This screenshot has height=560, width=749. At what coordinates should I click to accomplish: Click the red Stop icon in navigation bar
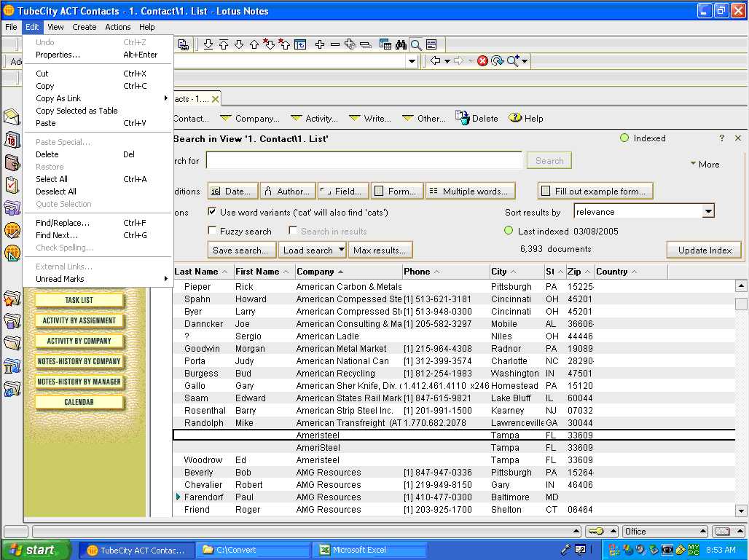pyautogui.click(x=482, y=60)
